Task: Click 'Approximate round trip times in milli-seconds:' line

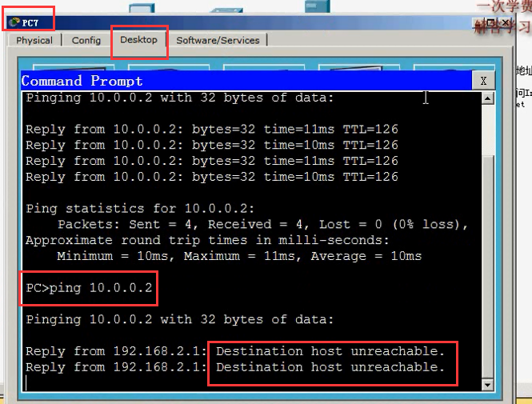Action: [x=207, y=240]
